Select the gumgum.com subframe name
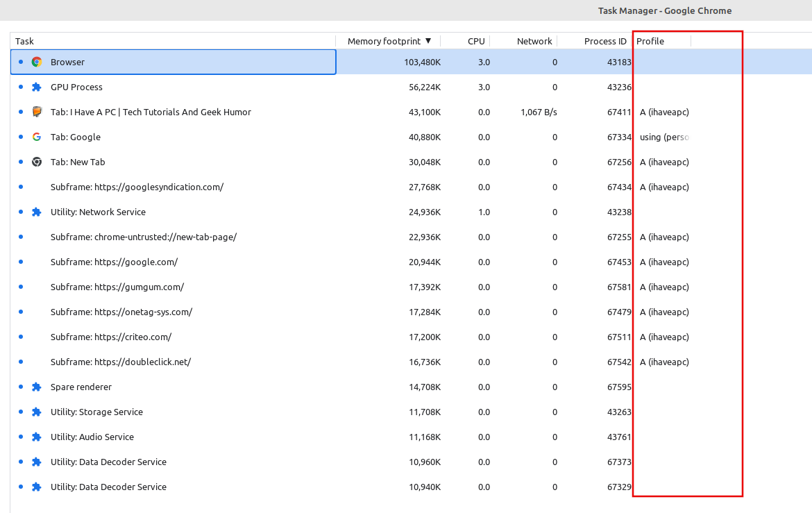 coord(117,287)
